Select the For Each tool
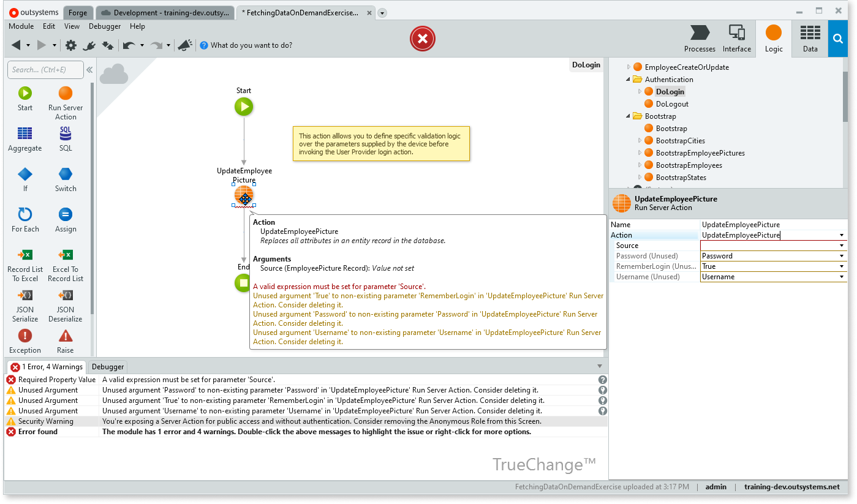This screenshot has width=857, height=504. pyautogui.click(x=25, y=220)
